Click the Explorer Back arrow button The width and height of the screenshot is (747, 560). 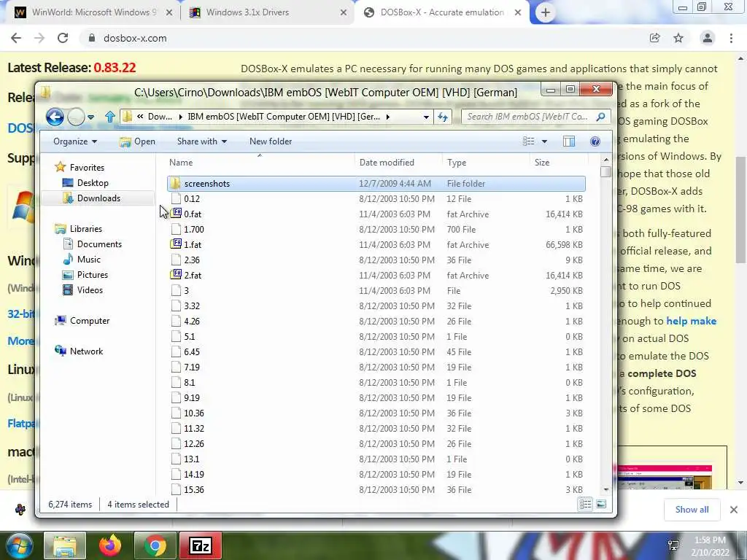click(x=55, y=117)
